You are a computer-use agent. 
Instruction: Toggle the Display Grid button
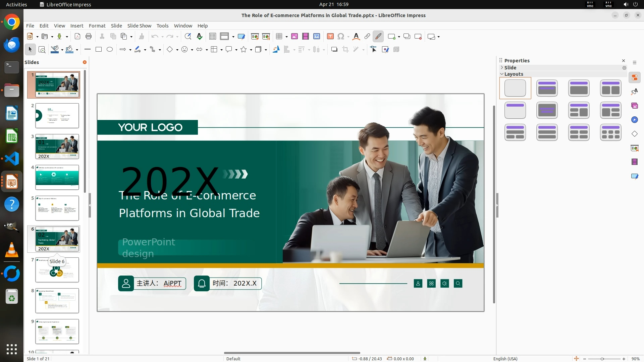pos(212,37)
